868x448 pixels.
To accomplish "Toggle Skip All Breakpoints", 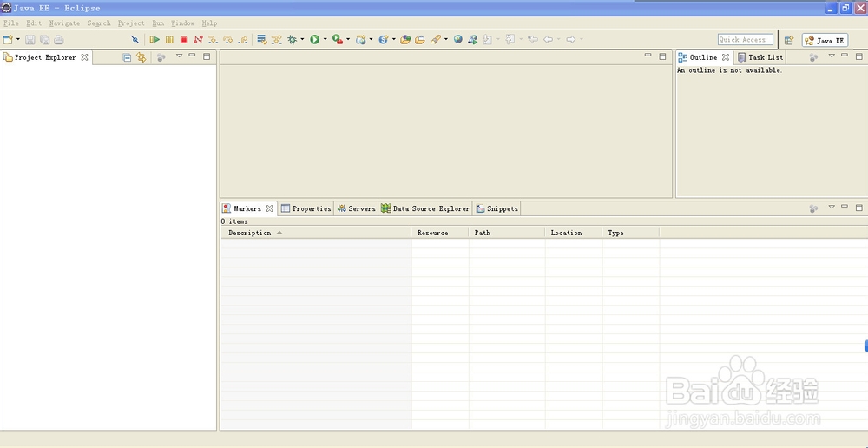I will coord(135,39).
